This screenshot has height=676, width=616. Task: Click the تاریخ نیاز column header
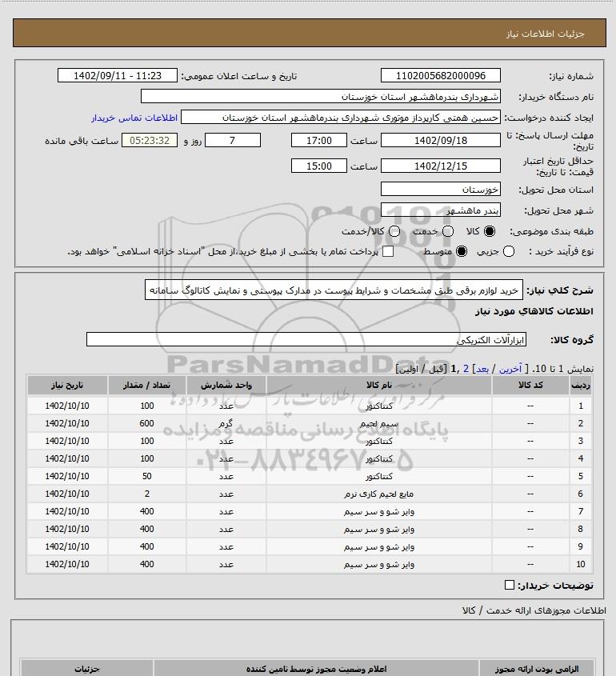67,385
